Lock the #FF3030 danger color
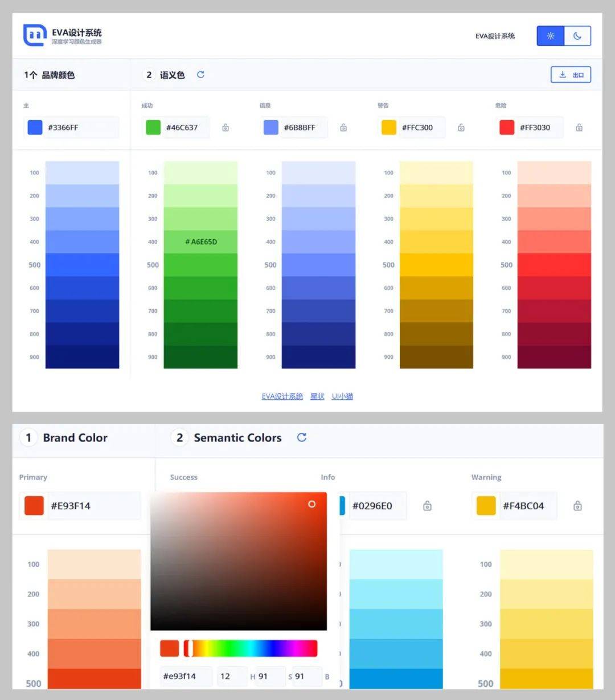This screenshot has height=700, width=615. tap(579, 128)
